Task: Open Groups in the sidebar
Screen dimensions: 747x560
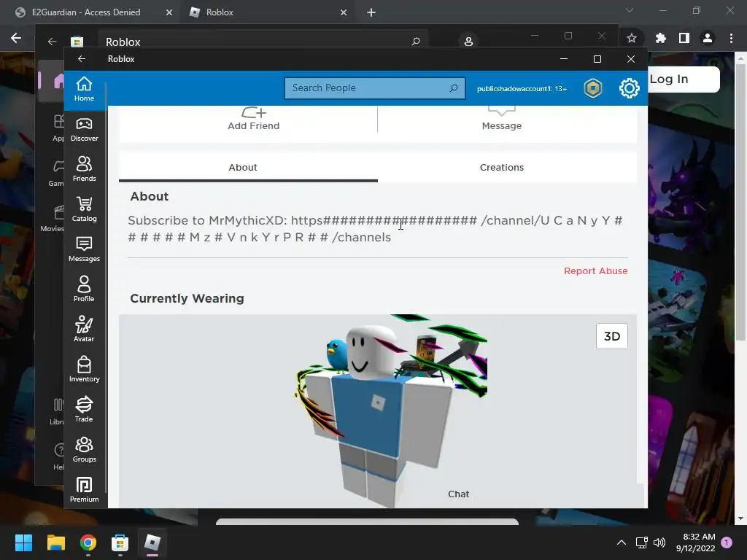Action: pos(84,449)
